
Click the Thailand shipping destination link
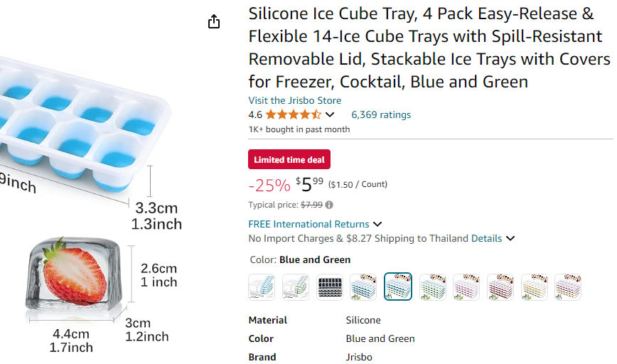449,239
